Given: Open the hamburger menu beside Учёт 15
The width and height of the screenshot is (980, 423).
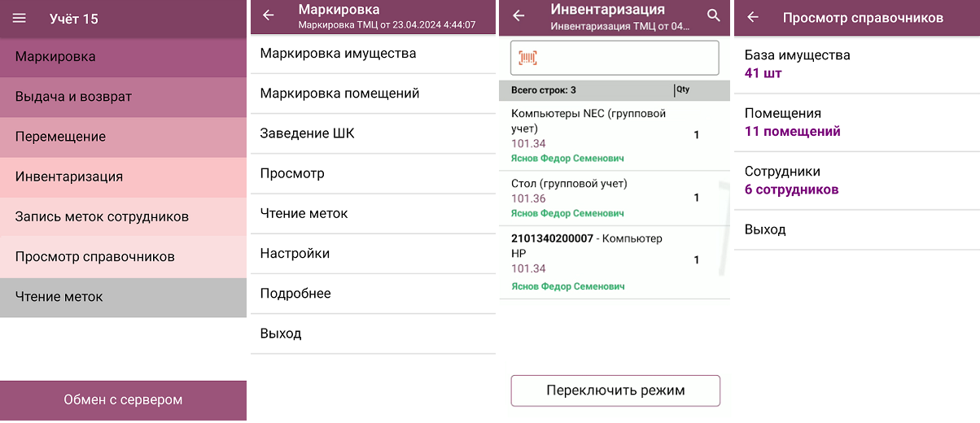Looking at the screenshot, I should point(20,18).
